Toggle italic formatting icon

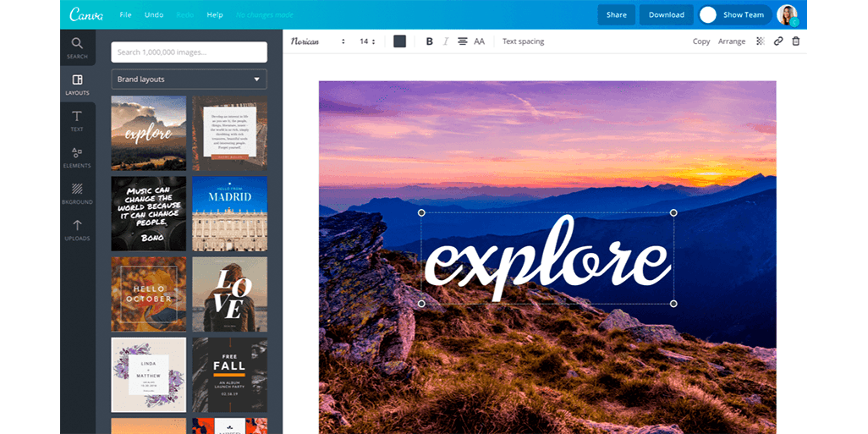point(446,41)
